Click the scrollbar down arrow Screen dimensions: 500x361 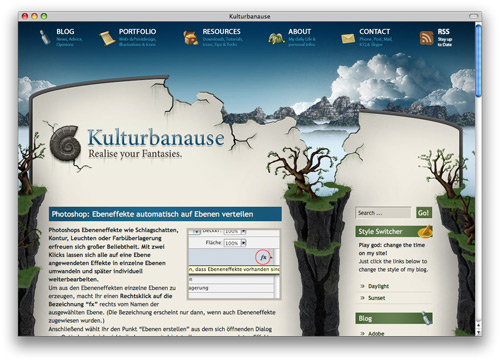478,332
